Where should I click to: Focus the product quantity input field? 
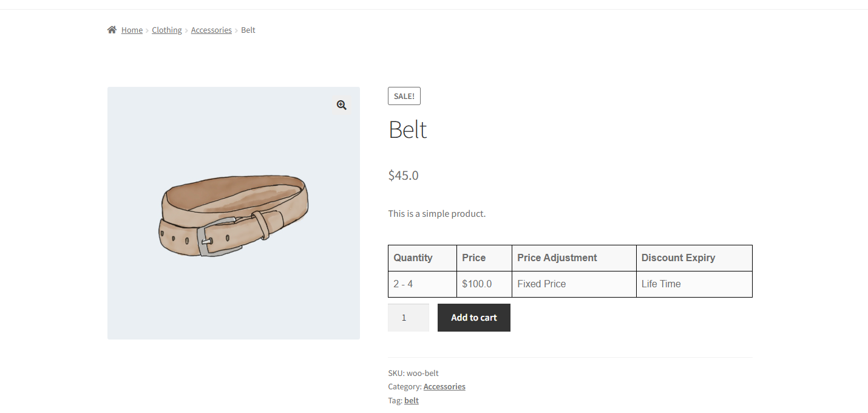pyautogui.click(x=408, y=318)
